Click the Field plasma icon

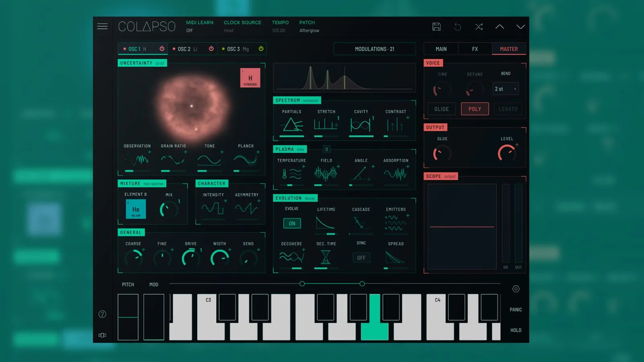point(326,174)
